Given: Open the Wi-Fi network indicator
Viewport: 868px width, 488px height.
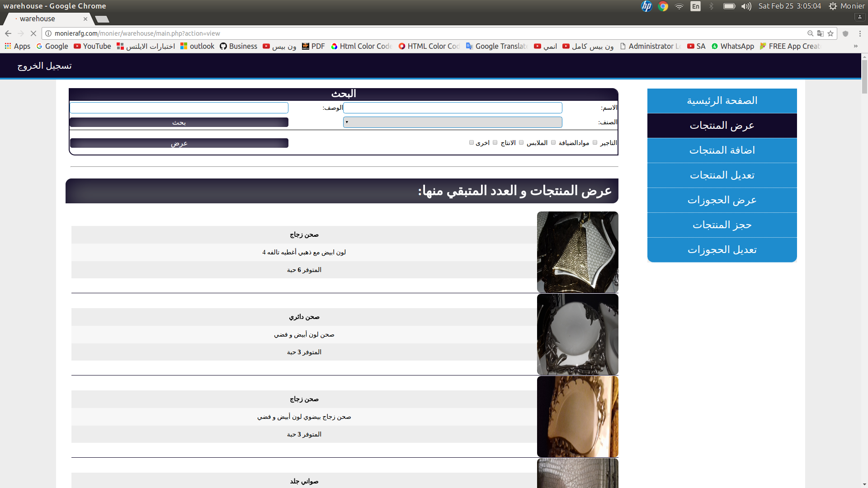Looking at the screenshot, I should (x=679, y=6).
